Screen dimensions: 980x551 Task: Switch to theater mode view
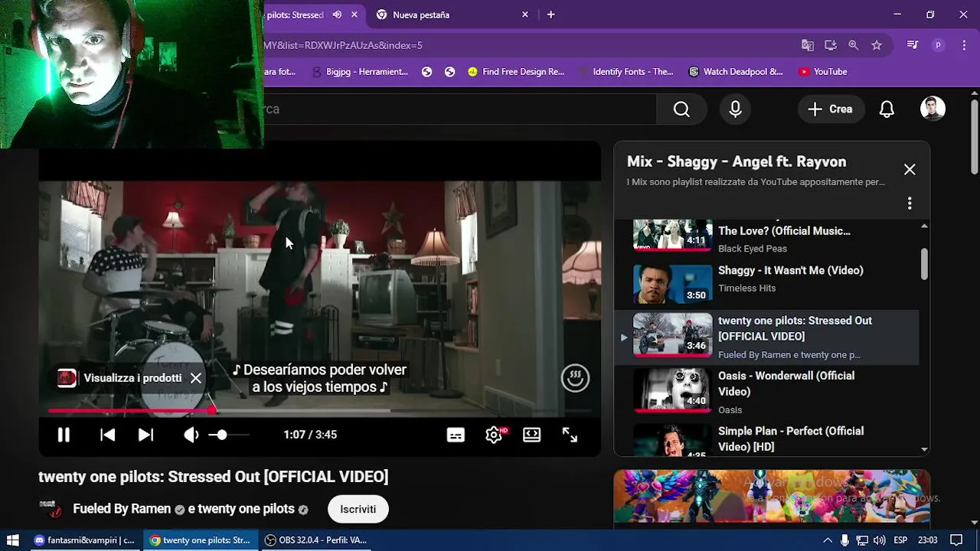[x=531, y=435]
